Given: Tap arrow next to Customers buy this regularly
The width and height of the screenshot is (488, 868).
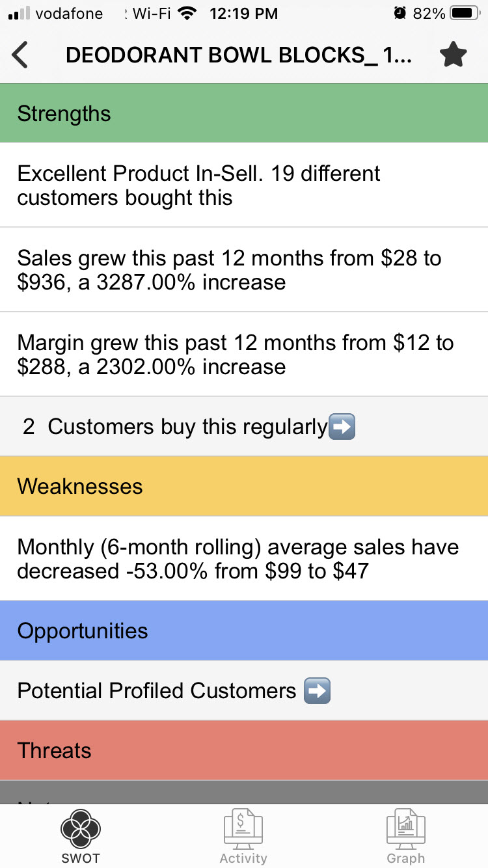Looking at the screenshot, I should [342, 427].
